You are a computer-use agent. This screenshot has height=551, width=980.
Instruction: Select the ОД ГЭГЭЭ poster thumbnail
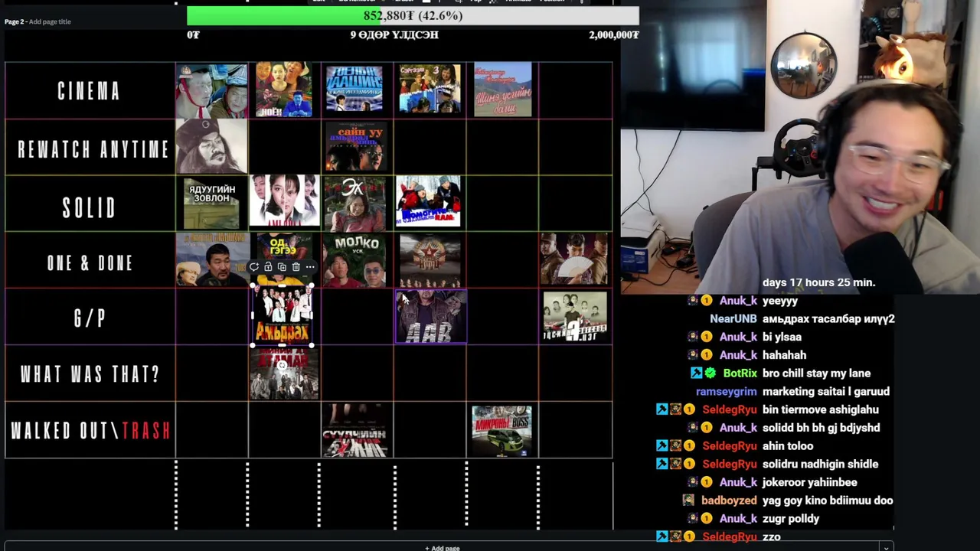click(x=284, y=249)
